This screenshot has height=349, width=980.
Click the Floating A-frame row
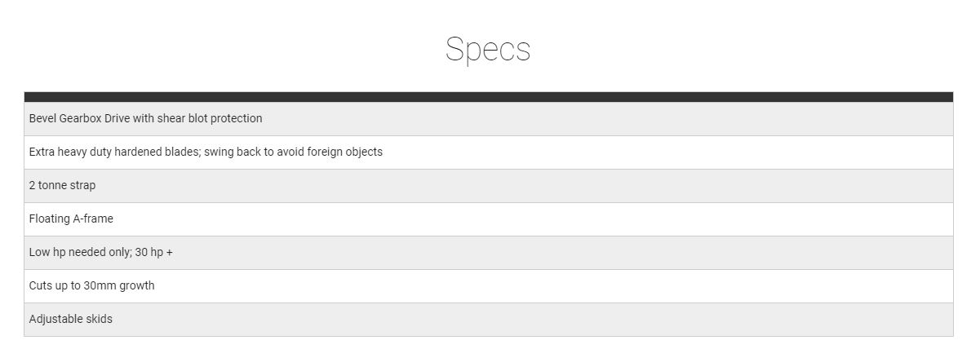(489, 219)
